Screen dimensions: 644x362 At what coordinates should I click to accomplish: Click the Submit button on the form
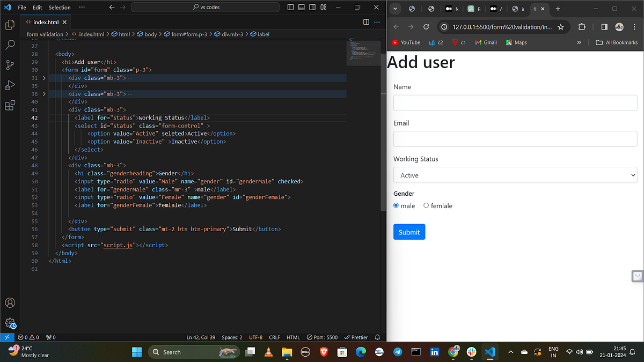click(x=409, y=232)
